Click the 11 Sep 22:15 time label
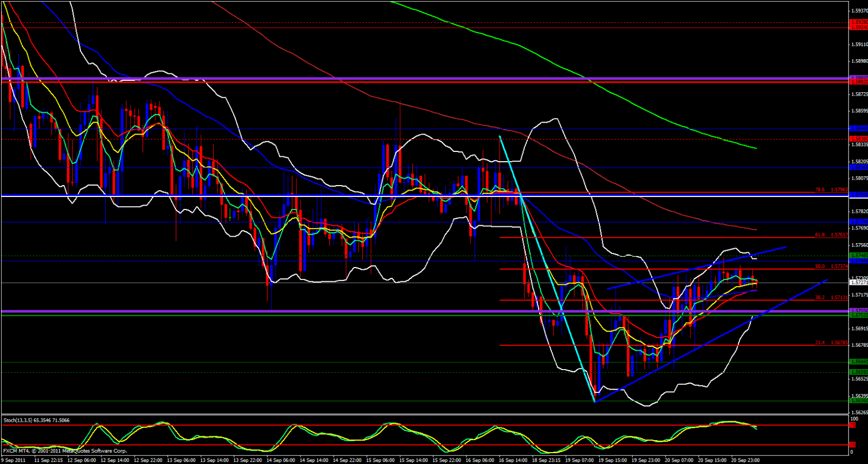The height and width of the screenshot is (464, 868). coord(48,460)
